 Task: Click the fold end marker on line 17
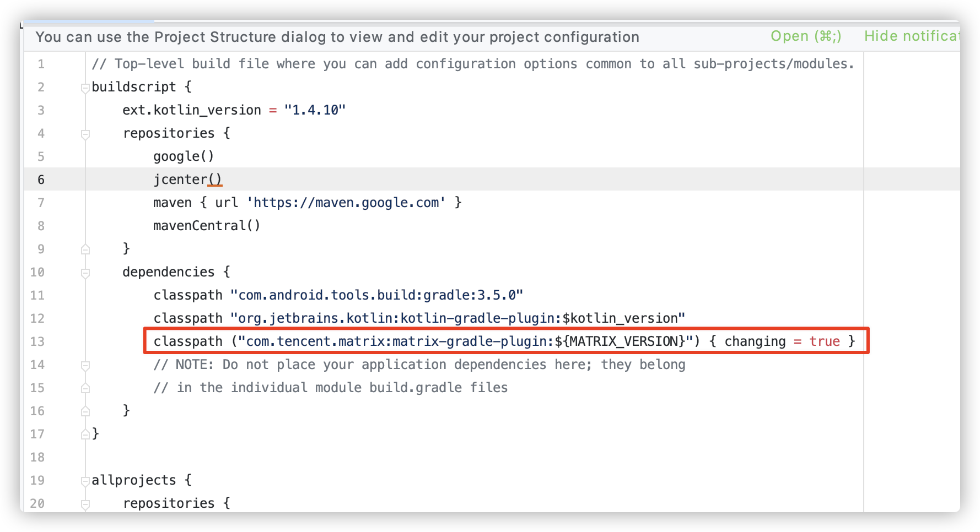coord(85,434)
